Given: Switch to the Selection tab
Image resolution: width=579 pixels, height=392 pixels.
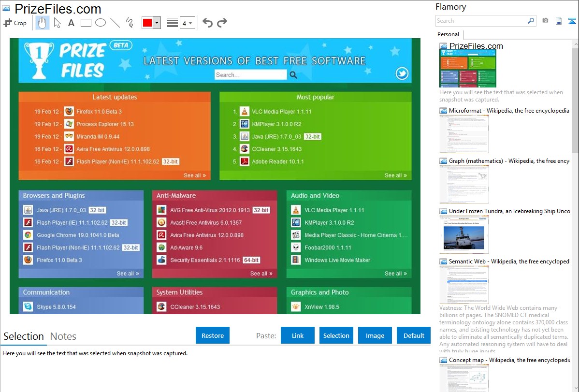Looking at the screenshot, I should (x=24, y=336).
